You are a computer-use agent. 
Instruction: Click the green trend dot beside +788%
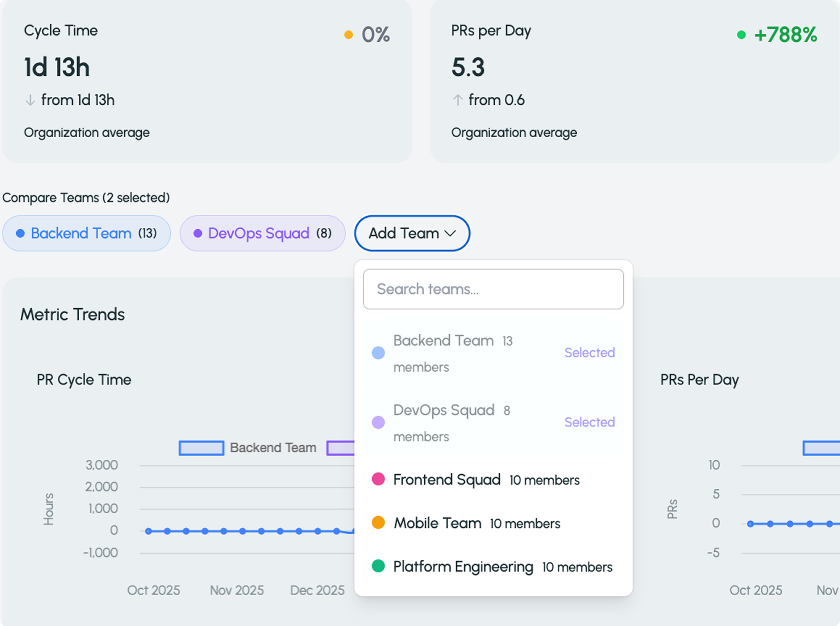741,35
